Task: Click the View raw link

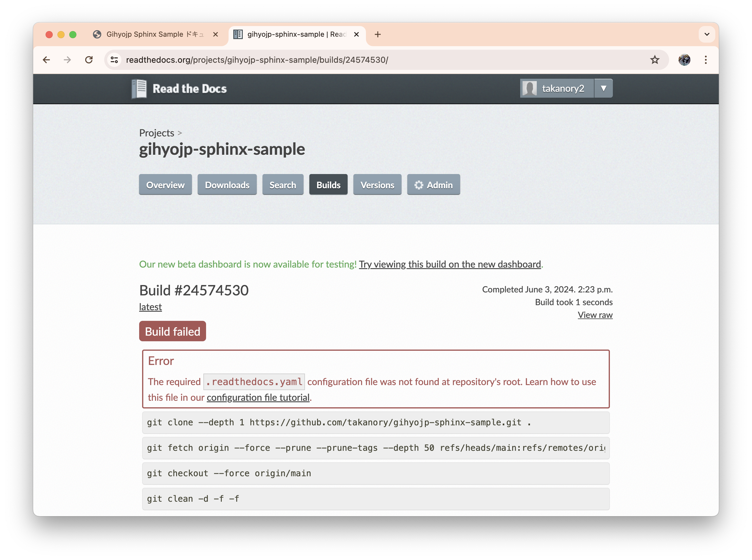Action: (595, 315)
